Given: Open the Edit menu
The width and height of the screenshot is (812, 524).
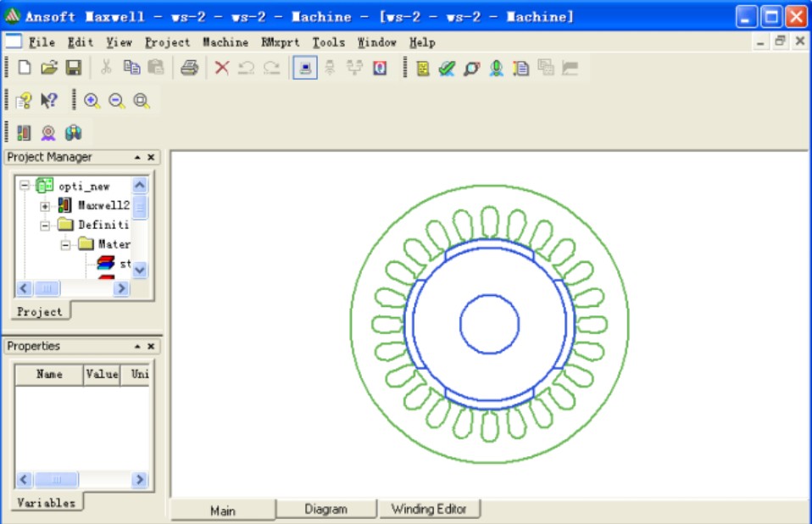Looking at the screenshot, I should point(81,42).
